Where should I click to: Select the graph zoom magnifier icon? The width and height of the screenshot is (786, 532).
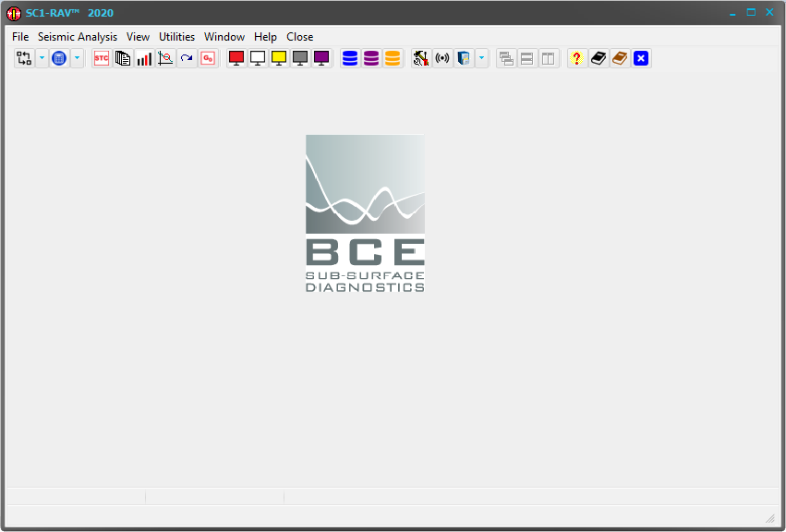(165, 59)
